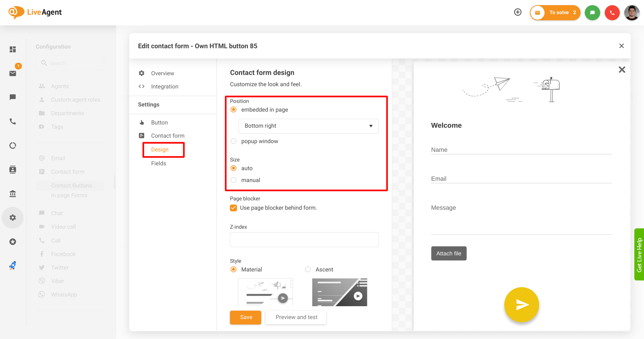Open Tickets via the envelope sidebar icon
Viewport: 644px width, 339px height.
[x=13, y=73]
